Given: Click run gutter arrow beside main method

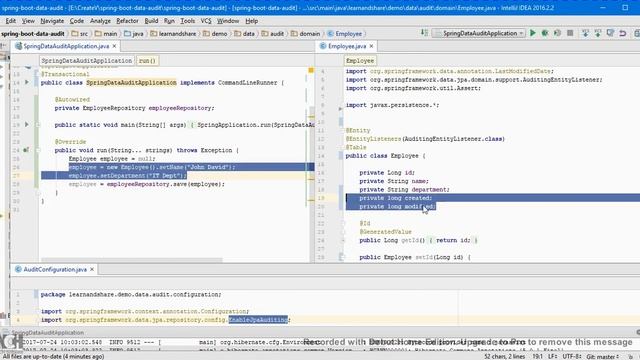Looking at the screenshot, I should [x=27, y=124].
